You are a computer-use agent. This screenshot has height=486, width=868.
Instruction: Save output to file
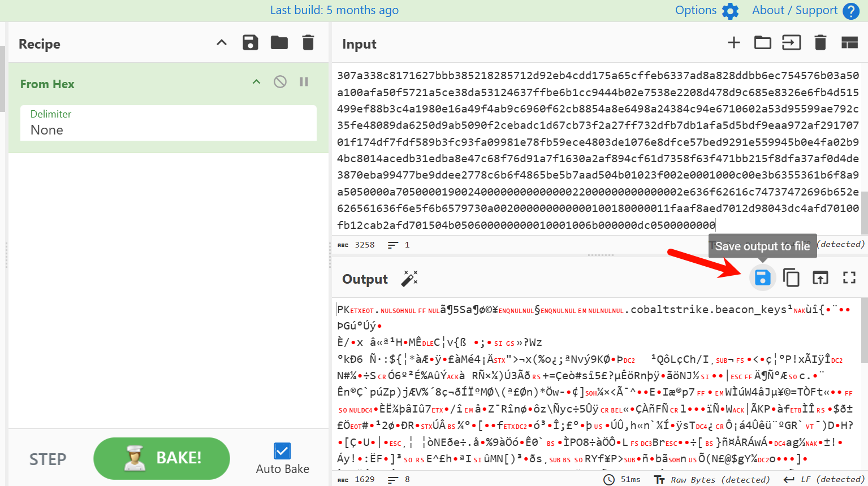[x=762, y=277]
